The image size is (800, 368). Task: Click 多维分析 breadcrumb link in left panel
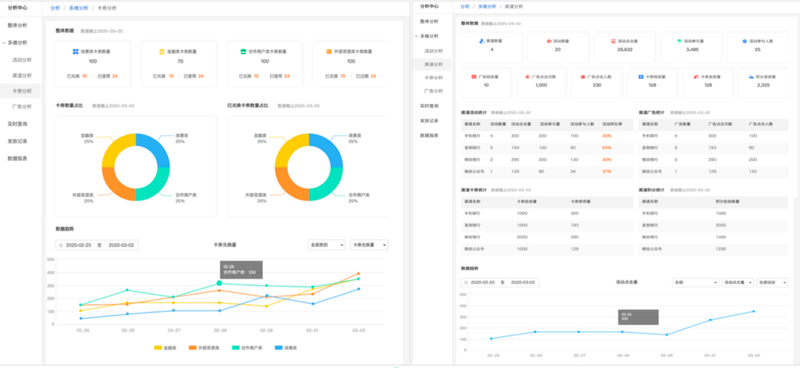pyautogui.click(x=79, y=9)
